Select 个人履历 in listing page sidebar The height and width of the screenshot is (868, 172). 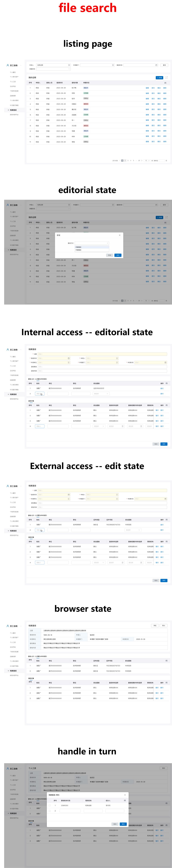pos(13,72)
